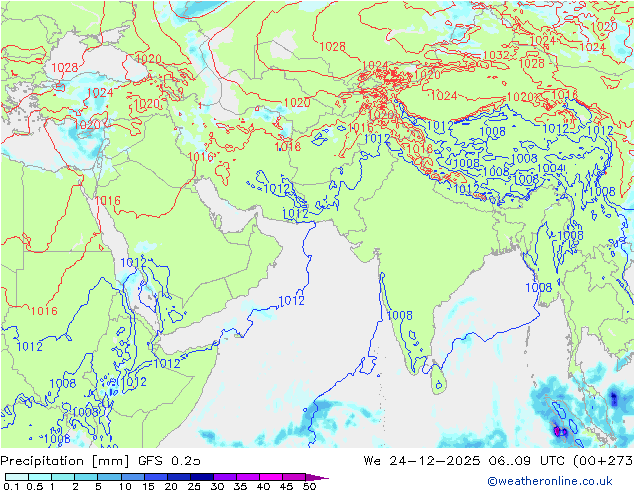Click the legend value "15"
Viewport: 634px width, 490px height.
click(148, 486)
